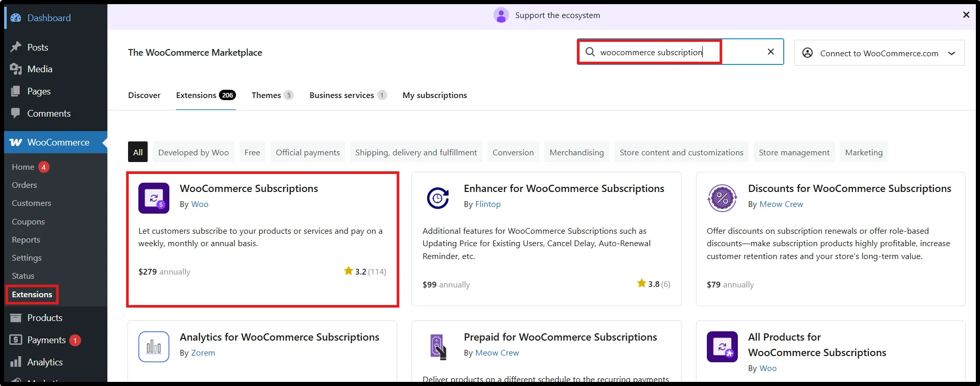This screenshot has height=386, width=980.
Task: Click the Products archive icon
Action: coord(16,318)
